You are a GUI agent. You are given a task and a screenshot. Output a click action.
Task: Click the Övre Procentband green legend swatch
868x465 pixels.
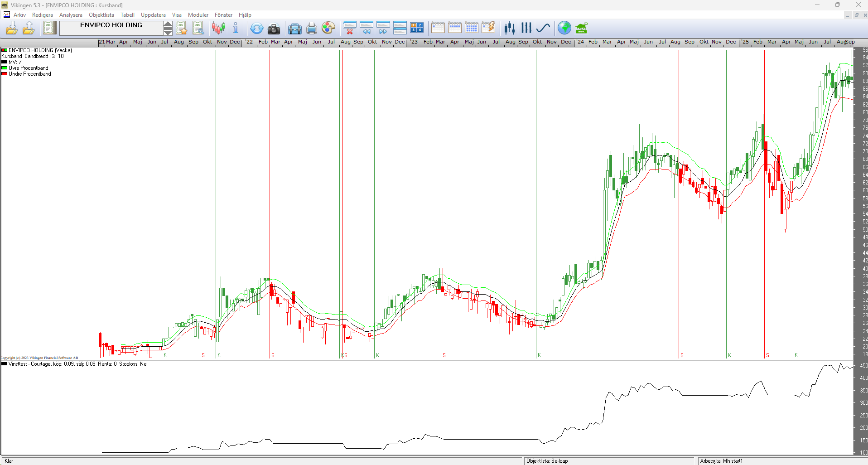click(x=4, y=68)
